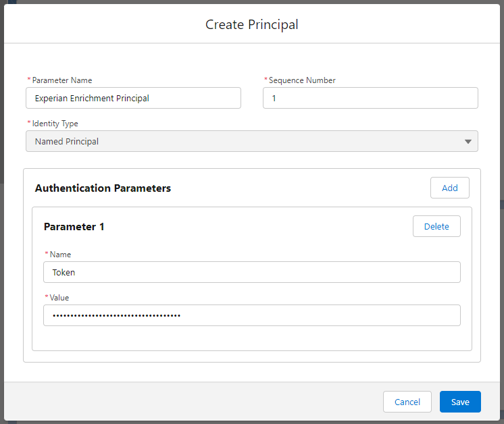Save the new principal
Image resolution: width=504 pixels, height=424 pixels.
(460, 402)
